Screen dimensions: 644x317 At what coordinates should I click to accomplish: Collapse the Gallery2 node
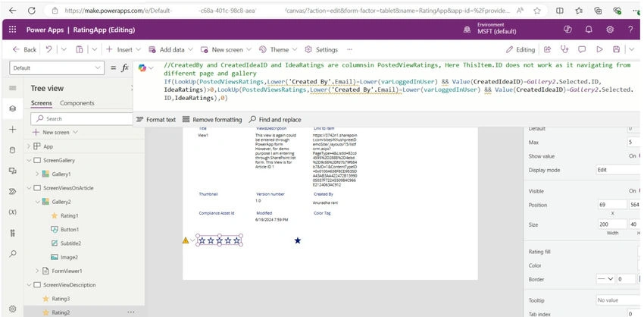(x=37, y=202)
